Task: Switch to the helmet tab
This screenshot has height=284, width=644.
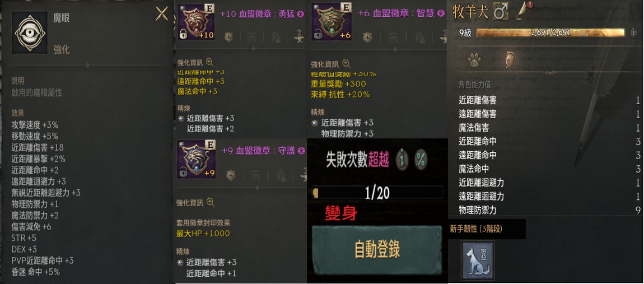Action: point(510,60)
